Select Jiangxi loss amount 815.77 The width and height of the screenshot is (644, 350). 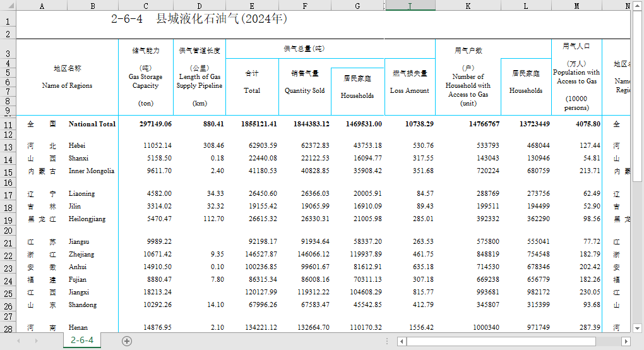coord(410,292)
